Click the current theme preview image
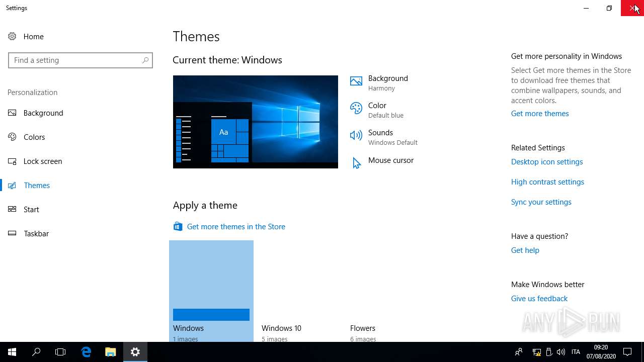This screenshot has height=362, width=644. [256, 122]
